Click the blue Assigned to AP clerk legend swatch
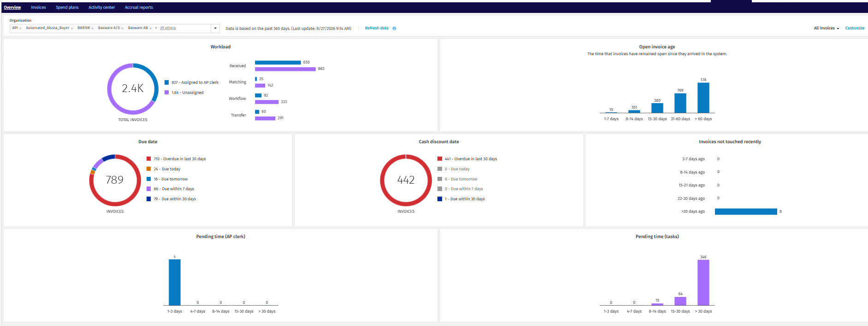Screen dimensions: 868x326 point(167,82)
